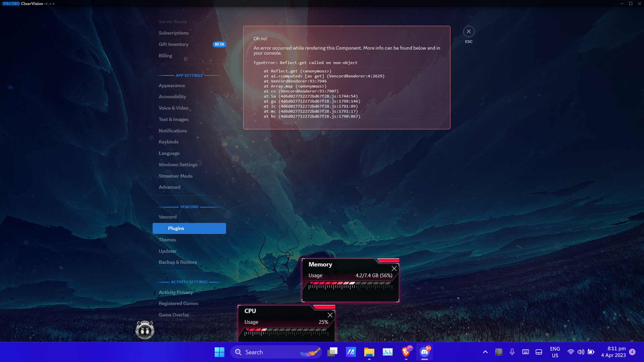Click the TypeError: Reflect.get error message
Viewport: 644px width, 362px height.
305,63
